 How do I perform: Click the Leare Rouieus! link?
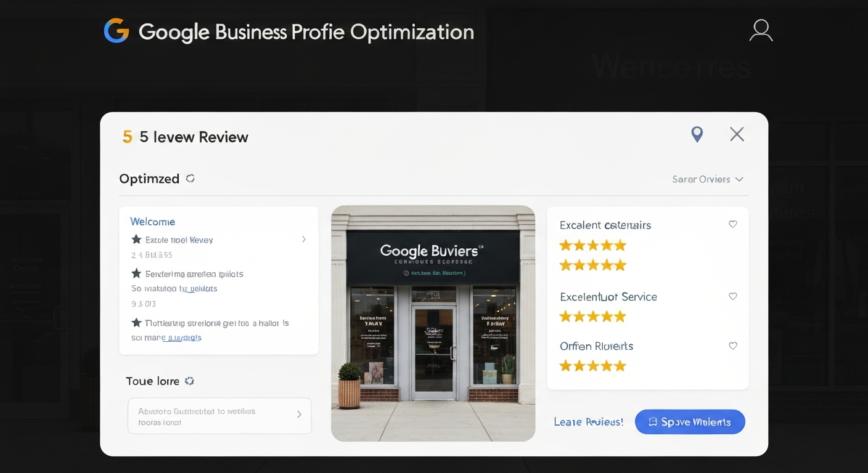pos(589,422)
